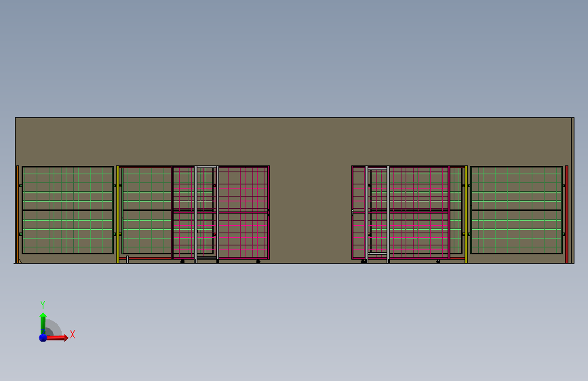Select the far-left green mesh fence panel
This screenshot has width=588, height=381.
click(68, 210)
